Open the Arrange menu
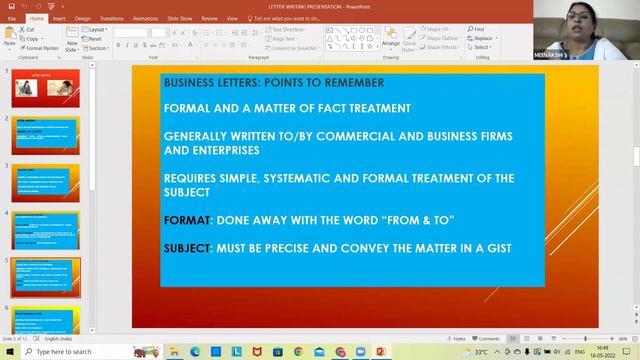This screenshot has height=360, width=640. click(x=391, y=38)
